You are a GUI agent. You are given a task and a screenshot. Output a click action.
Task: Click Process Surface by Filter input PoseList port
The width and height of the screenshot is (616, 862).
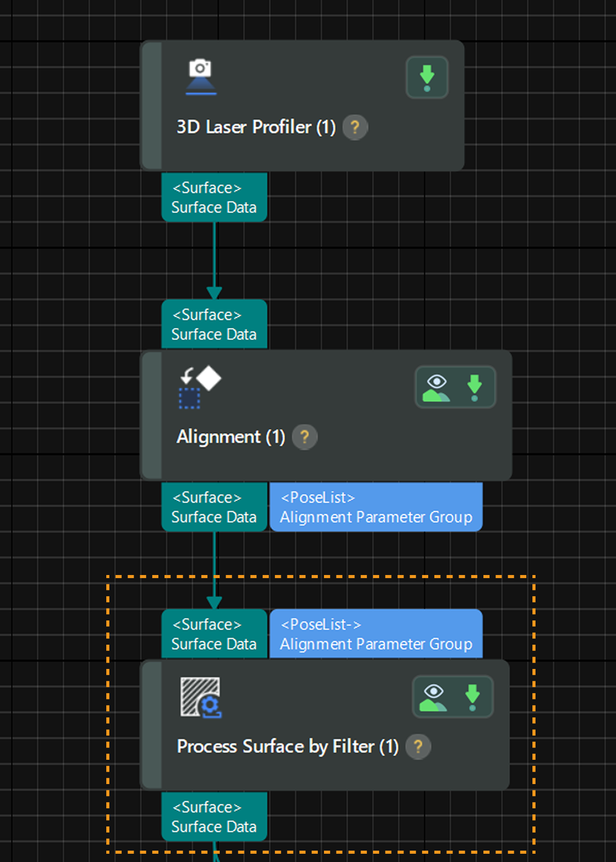pyautogui.click(x=376, y=634)
